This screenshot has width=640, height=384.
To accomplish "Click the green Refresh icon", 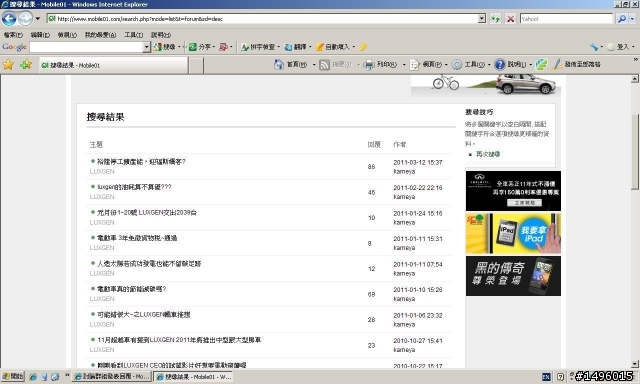I will tap(496, 19).
